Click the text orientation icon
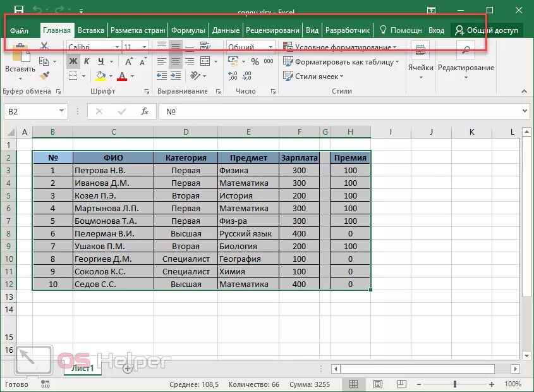 click(x=195, y=76)
